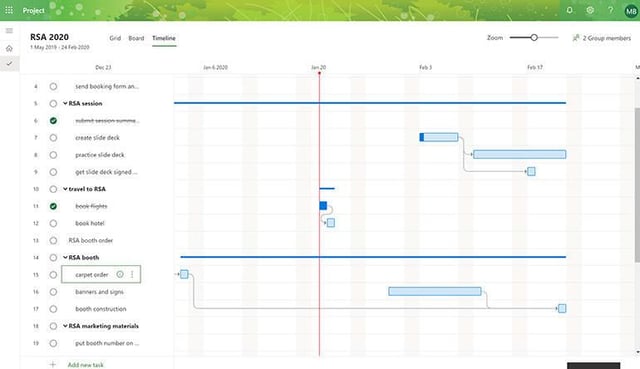Mark send booking form task complete
Screen dimensions: 640x369
click(x=53, y=87)
